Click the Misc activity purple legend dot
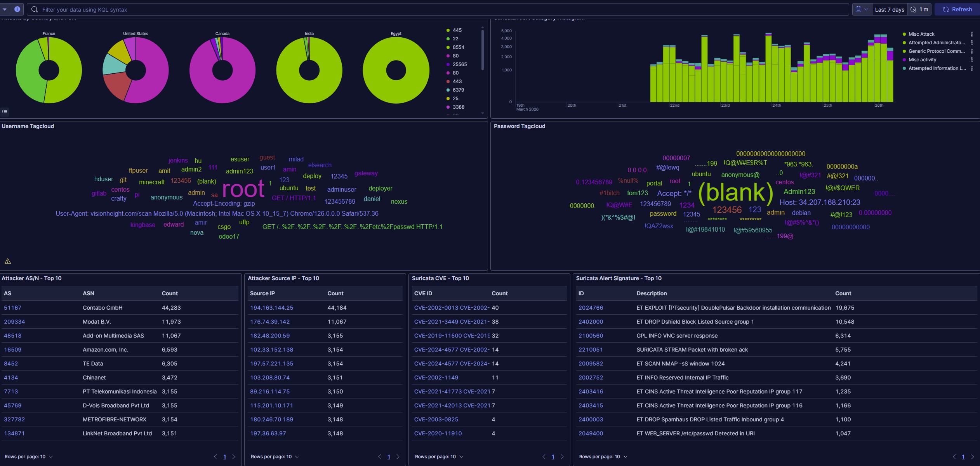The image size is (980, 466). click(904, 60)
